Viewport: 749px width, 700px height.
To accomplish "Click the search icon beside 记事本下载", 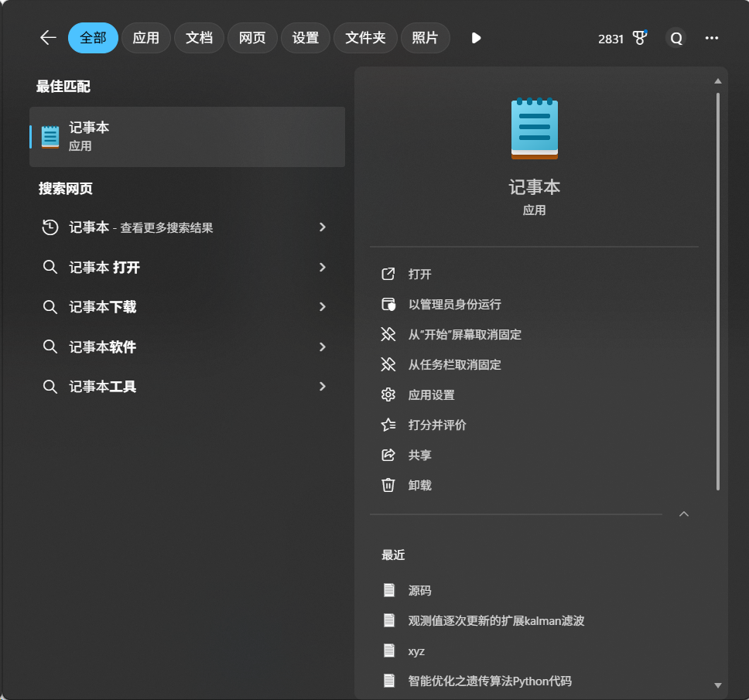I will [x=50, y=306].
